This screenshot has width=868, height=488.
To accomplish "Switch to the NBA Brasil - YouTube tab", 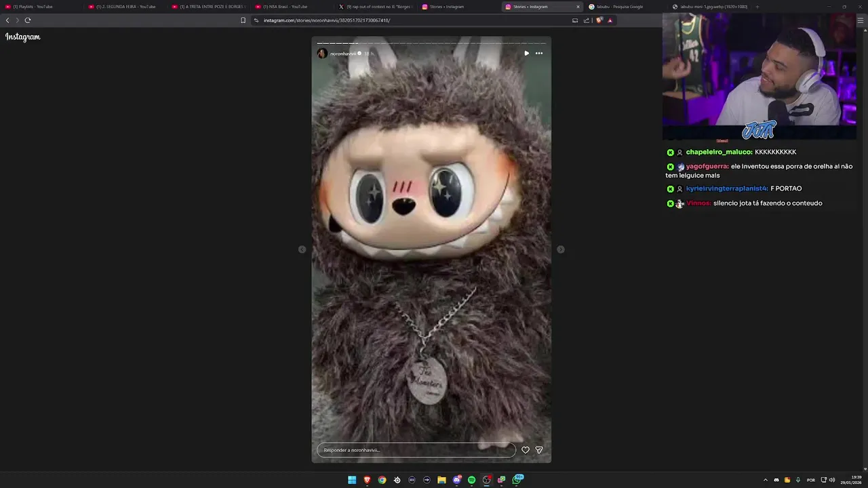I will 292,7.
